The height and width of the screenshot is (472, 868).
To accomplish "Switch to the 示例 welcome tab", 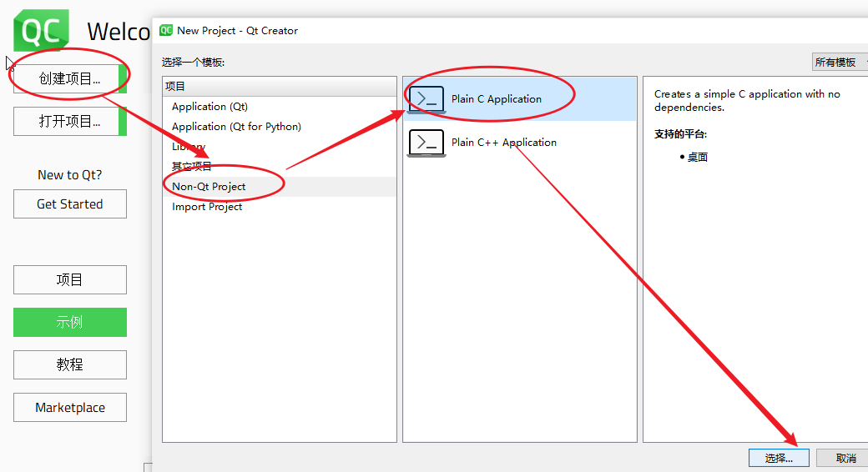I will click(x=70, y=322).
